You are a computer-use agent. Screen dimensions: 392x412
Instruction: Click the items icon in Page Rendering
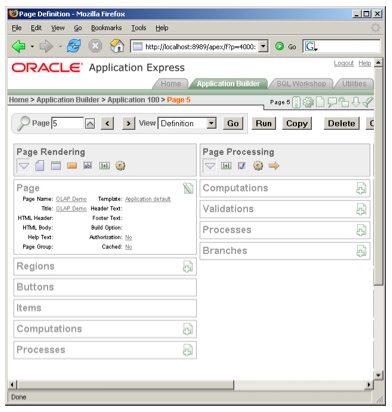click(88, 165)
